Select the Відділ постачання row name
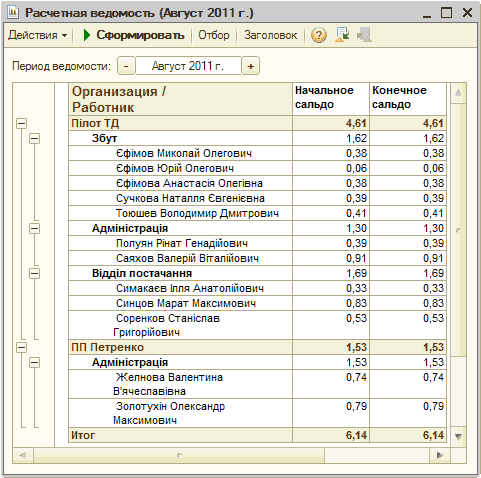This screenshot has height=478, width=481. pyautogui.click(x=142, y=273)
